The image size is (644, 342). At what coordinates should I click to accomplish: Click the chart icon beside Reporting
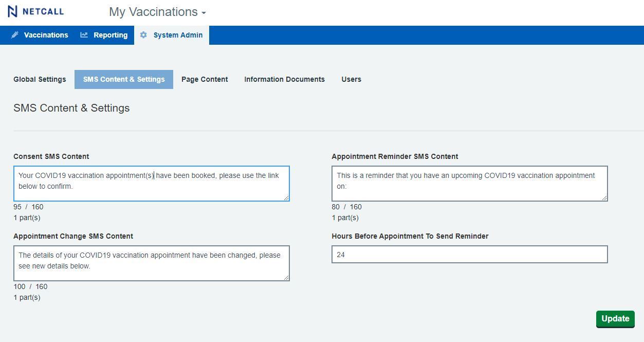[84, 35]
